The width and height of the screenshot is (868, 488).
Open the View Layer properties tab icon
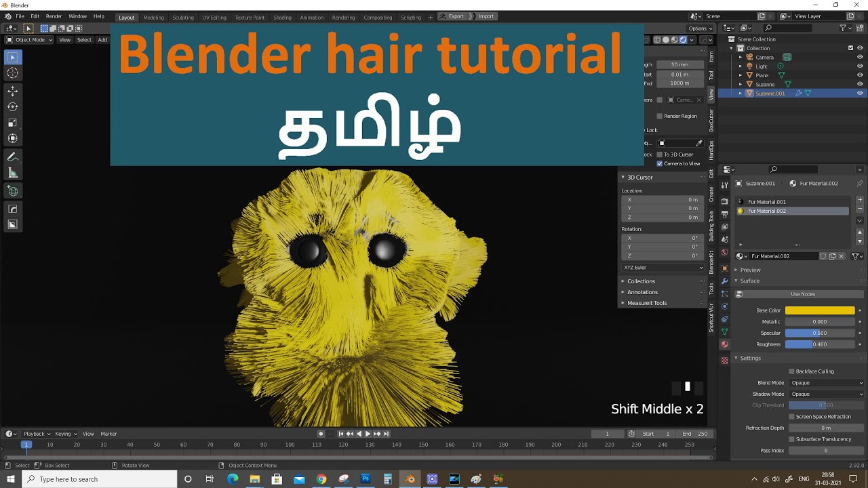click(724, 227)
